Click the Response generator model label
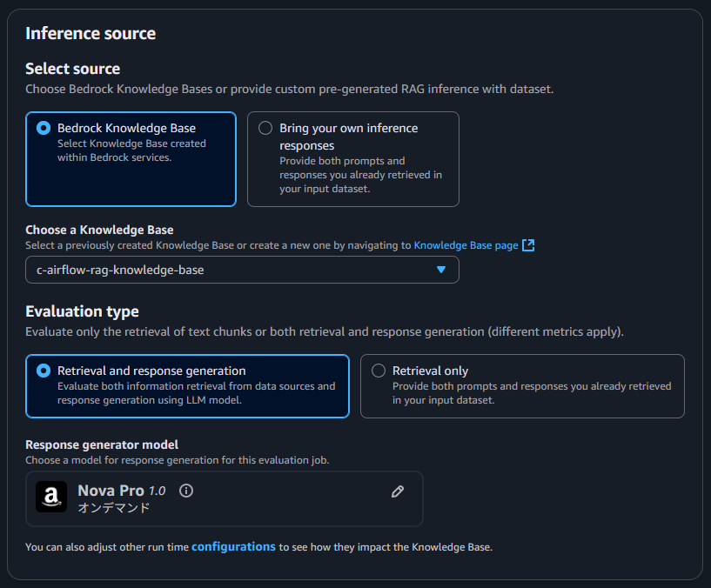The image size is (711, 588). click(102, 444)
